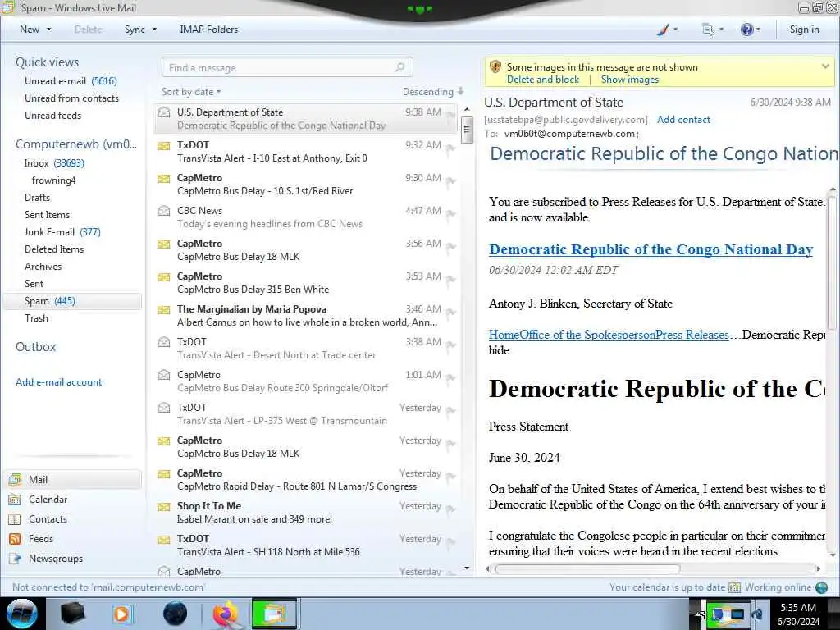The width and height of the screenshot is (840, 630).
Task: Click Sign in button
Action: (x=804, y=30)
